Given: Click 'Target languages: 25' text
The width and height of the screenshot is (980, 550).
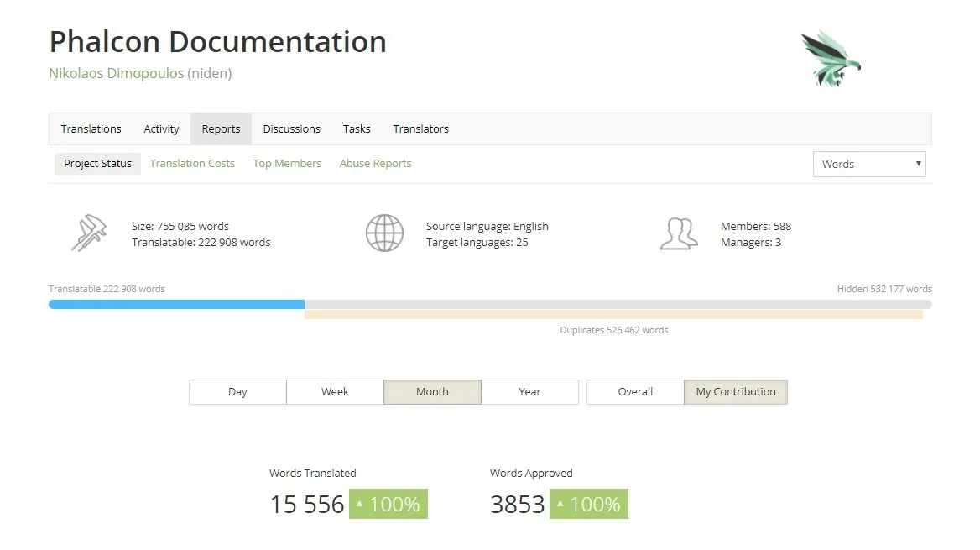Looking at the screenshot, I should (477, 242).
